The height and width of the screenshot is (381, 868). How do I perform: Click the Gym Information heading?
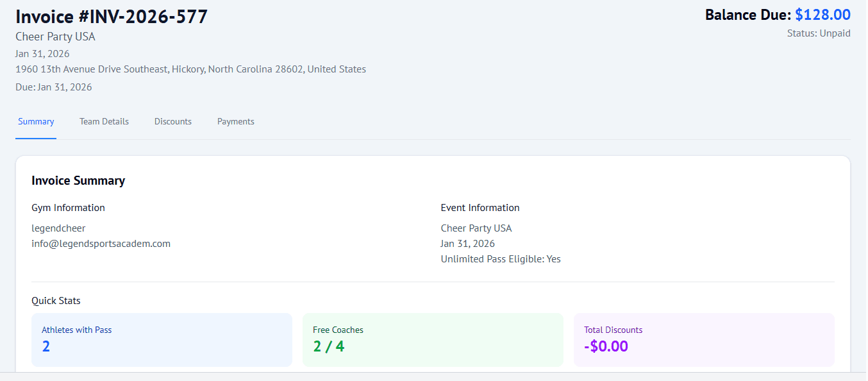(x=68, y=208)
